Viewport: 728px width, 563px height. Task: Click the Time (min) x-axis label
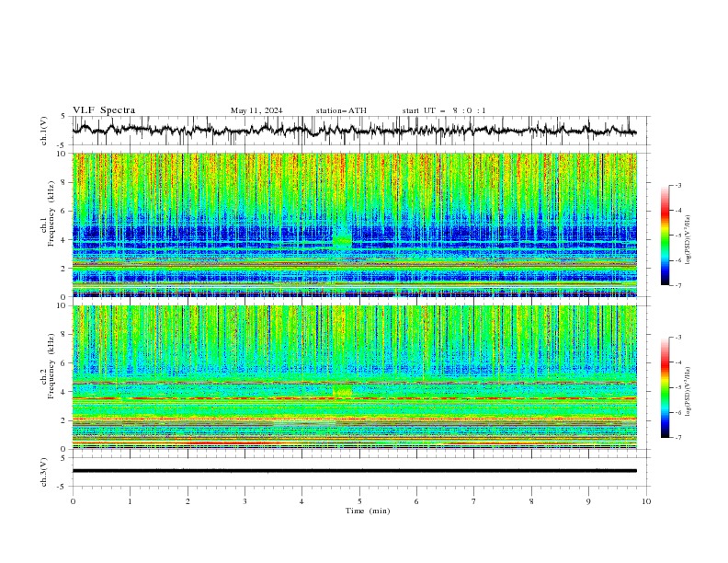[x=368, y=511]
